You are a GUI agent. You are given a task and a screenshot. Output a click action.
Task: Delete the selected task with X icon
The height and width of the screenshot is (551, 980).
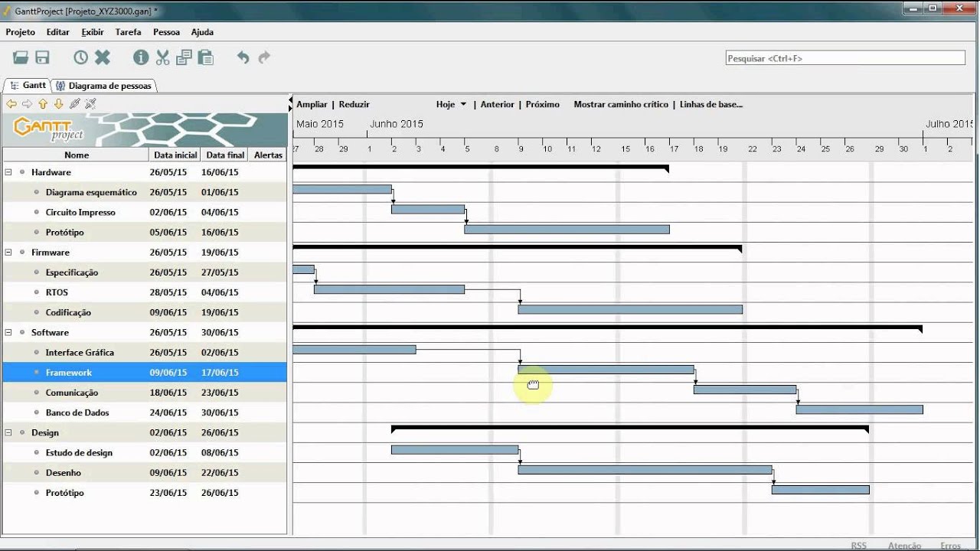pos(103,57)
